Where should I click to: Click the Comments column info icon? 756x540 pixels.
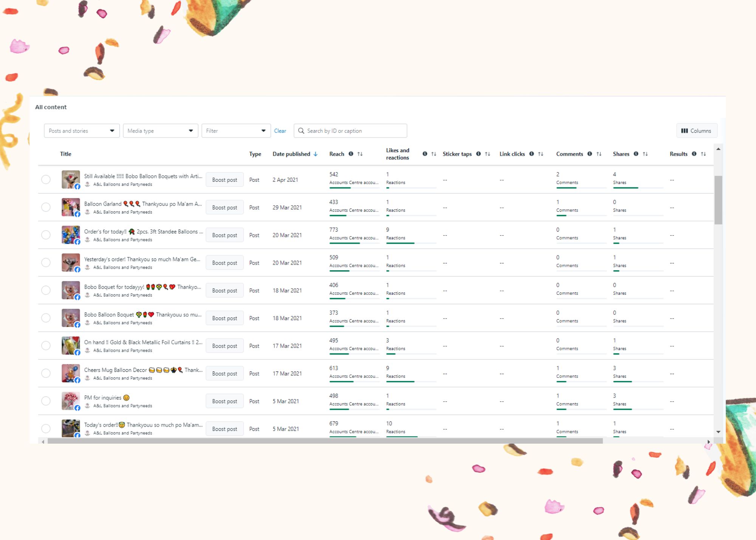click(x=590, y=154)
